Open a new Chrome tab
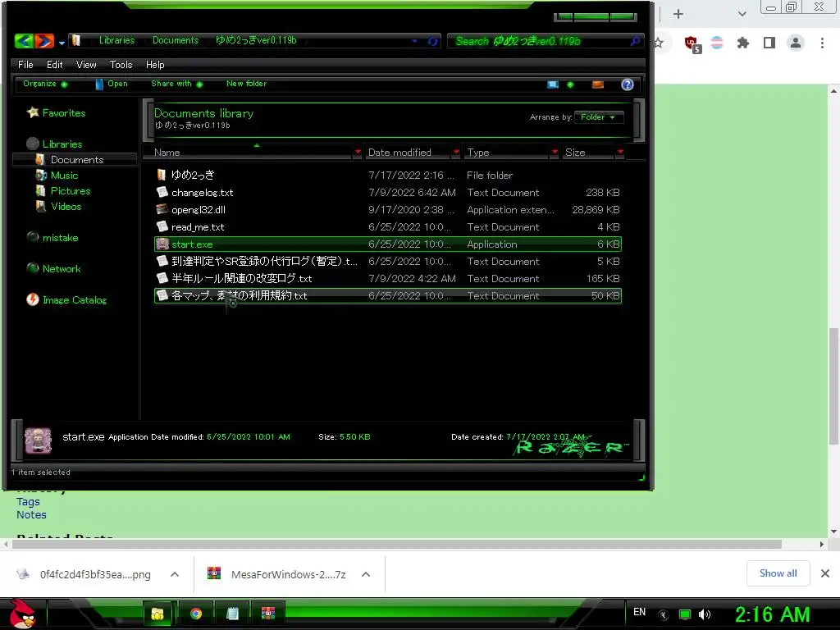 (678, 14)
